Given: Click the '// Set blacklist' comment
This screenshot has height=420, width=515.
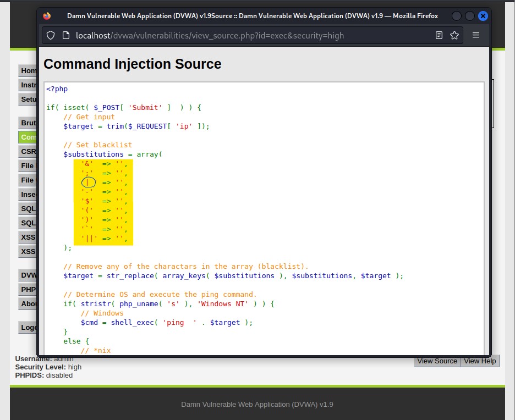Looking at the screenshot, I should [x=97, y=145].
